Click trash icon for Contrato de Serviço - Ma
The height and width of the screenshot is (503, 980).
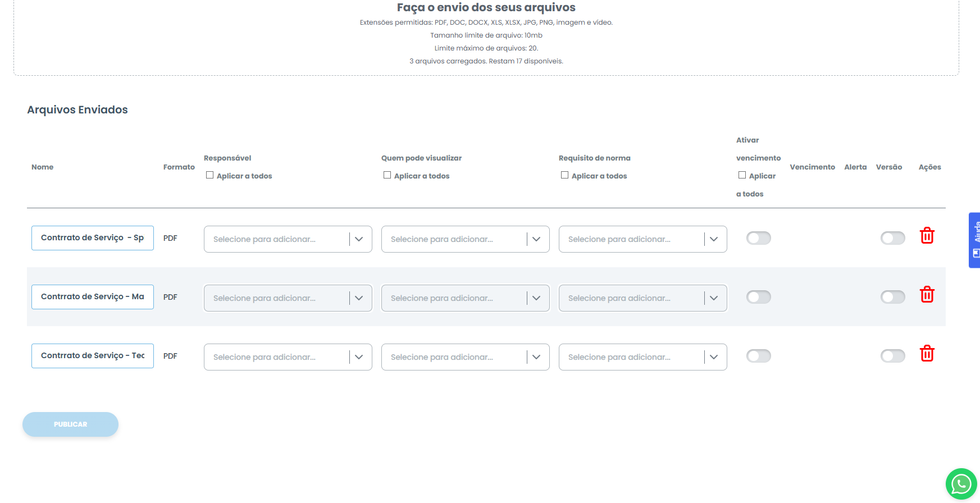(x=927, y=295)
